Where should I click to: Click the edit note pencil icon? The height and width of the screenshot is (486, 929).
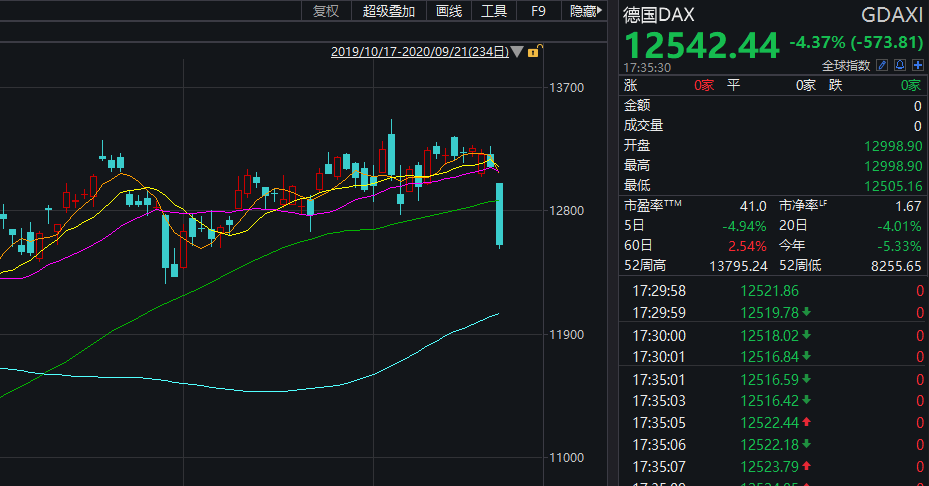(x=882, y=66)
